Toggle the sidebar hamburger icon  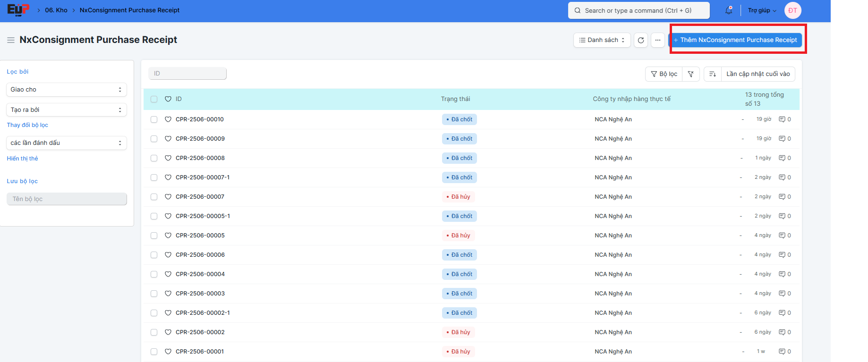pos(11,40)
